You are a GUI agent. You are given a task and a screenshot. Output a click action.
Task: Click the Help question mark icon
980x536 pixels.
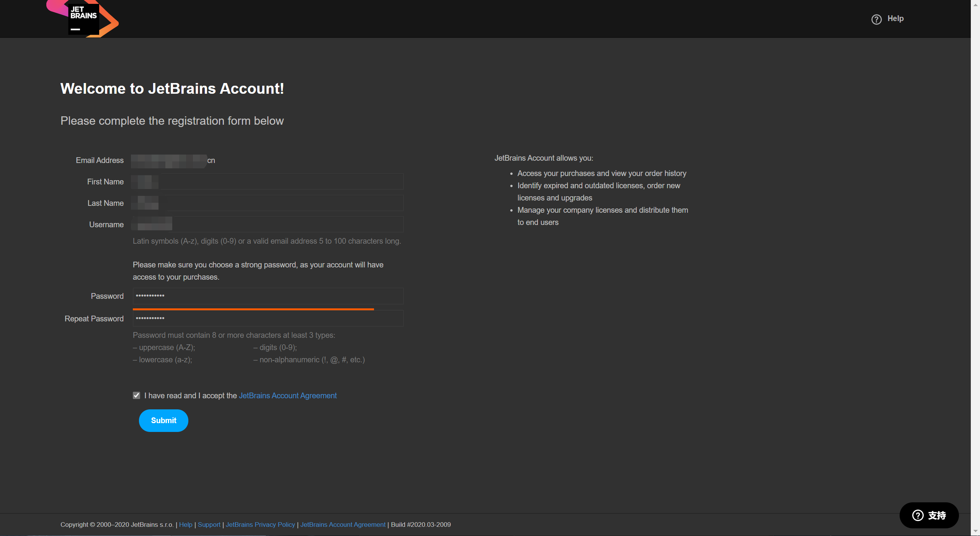coord(876,19)
